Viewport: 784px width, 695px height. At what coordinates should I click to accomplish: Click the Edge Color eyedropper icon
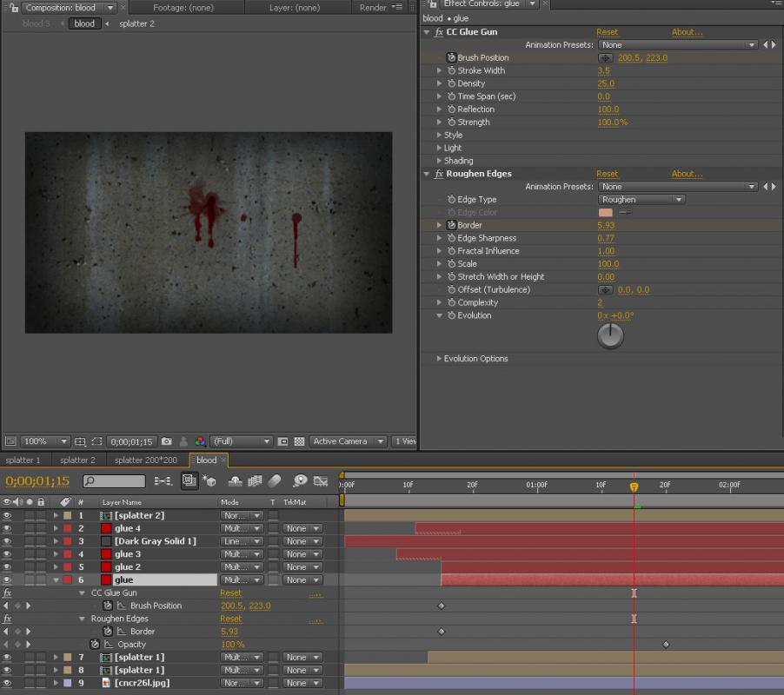[x=624, y=213]
